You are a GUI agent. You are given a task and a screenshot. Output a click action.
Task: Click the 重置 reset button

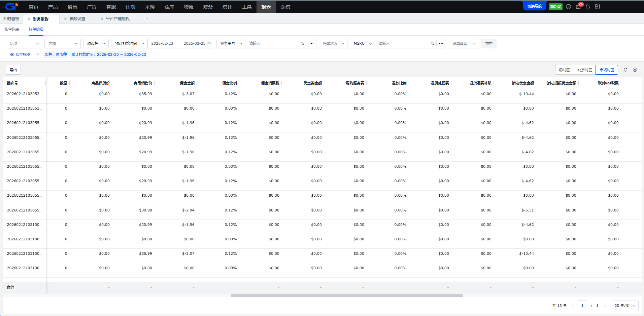click(489, 44)
